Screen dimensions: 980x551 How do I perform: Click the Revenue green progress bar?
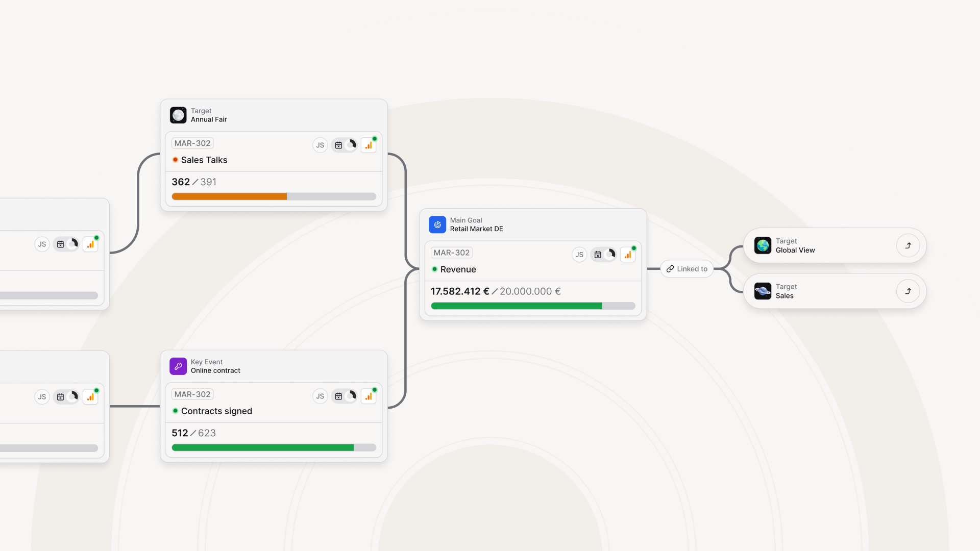[516, 306]
